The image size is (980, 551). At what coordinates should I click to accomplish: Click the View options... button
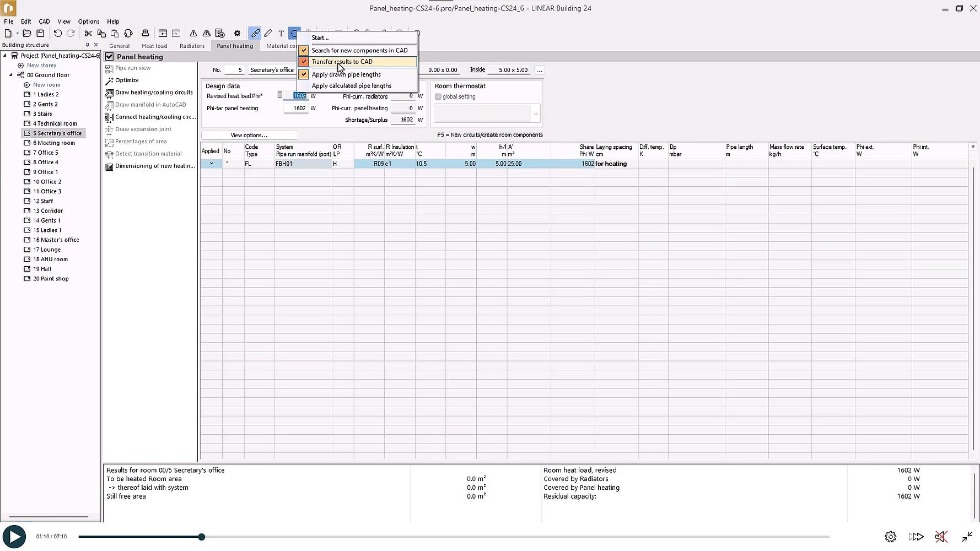[249, 135]
